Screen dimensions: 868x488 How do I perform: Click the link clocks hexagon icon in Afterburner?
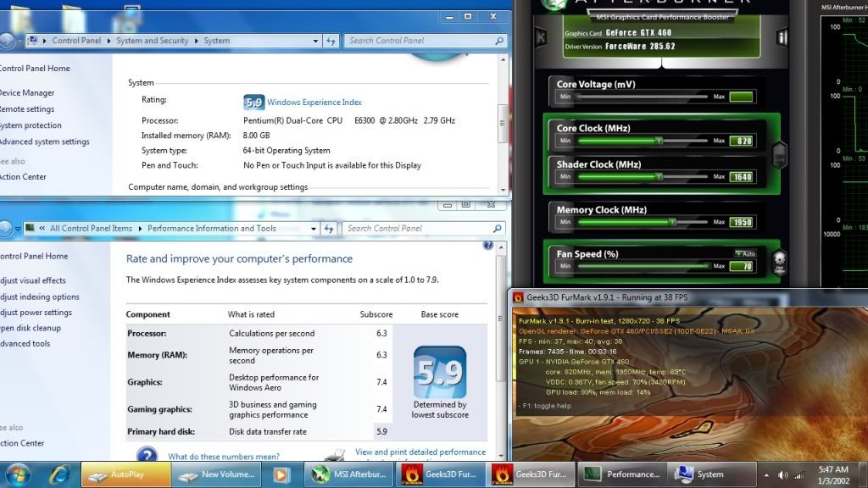point(780,155)
